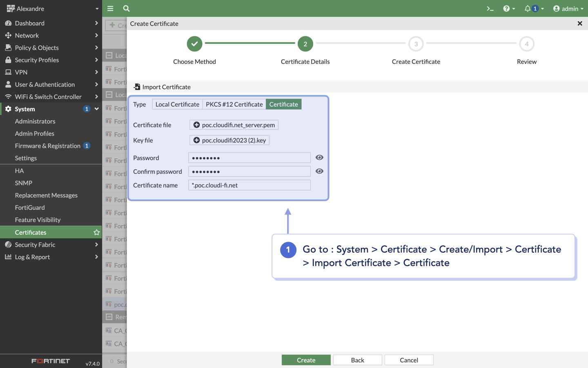The image size is (588, 368).
Task: Open the CLI console icon
Action: pos(490,8)
